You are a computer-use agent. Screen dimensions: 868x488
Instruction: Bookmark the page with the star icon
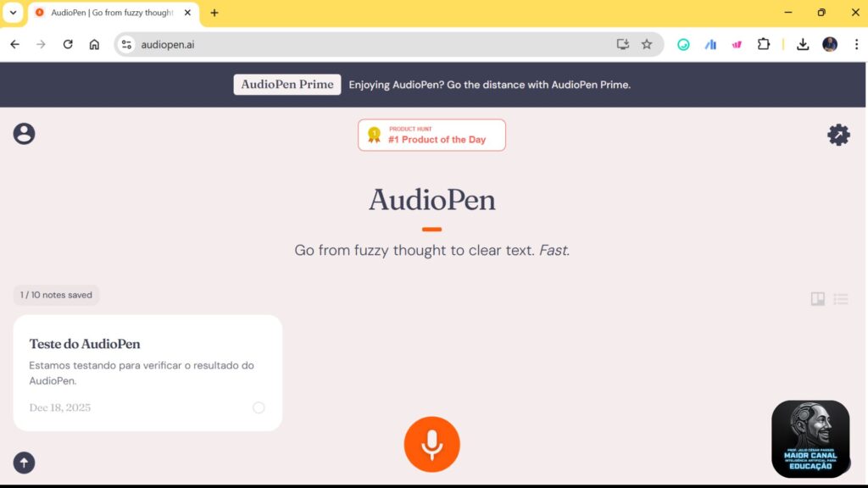point(648,44)
